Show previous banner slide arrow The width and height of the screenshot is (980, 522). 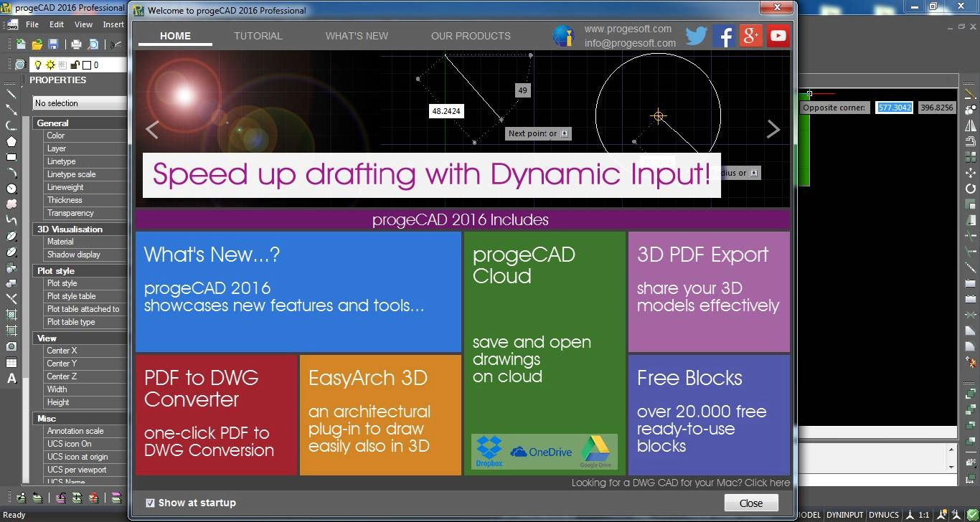pyautogui.click(x=152, y=129)
